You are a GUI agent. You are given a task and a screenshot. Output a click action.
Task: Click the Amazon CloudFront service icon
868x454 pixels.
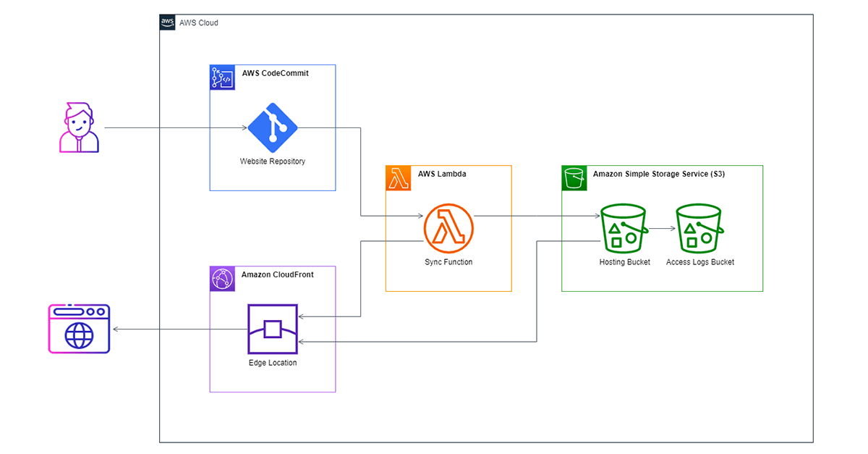point(222,279)
